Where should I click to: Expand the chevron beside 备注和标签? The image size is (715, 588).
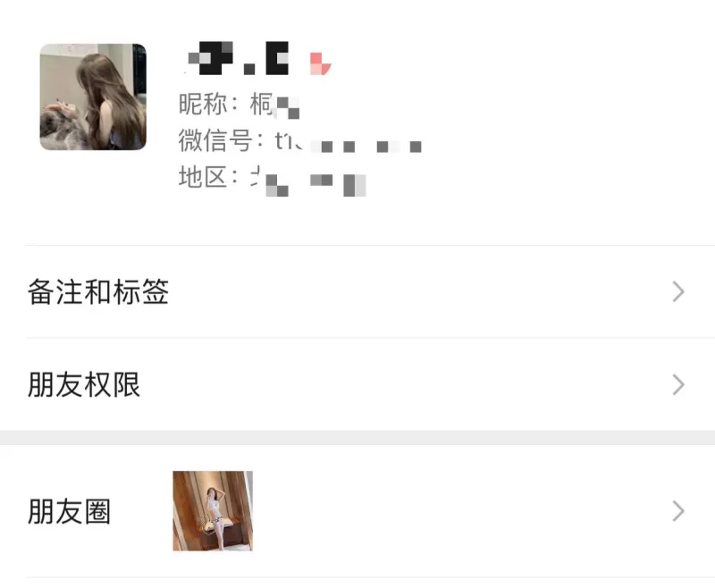(x=678, y=291)
